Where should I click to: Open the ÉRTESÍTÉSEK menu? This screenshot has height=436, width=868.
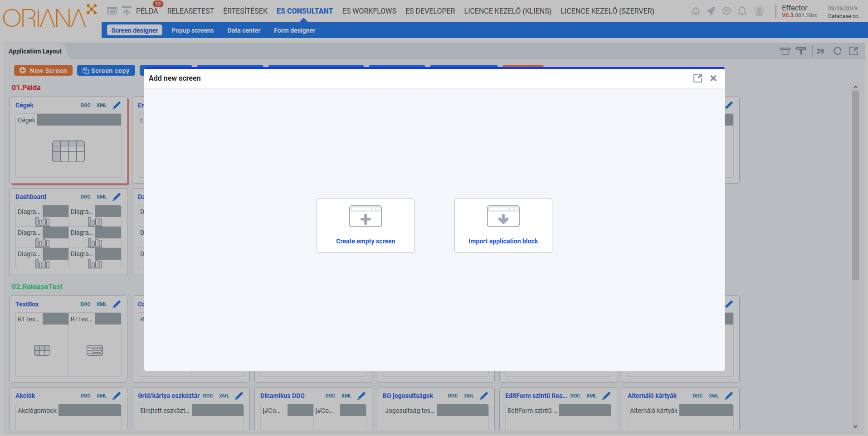[245, 11]
